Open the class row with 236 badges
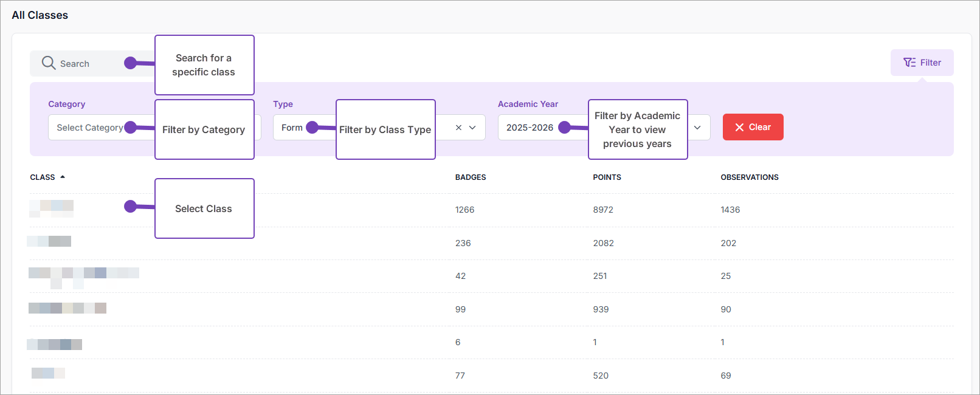The width and height of the screenshot is (980, 395). [x=49, y=242]
